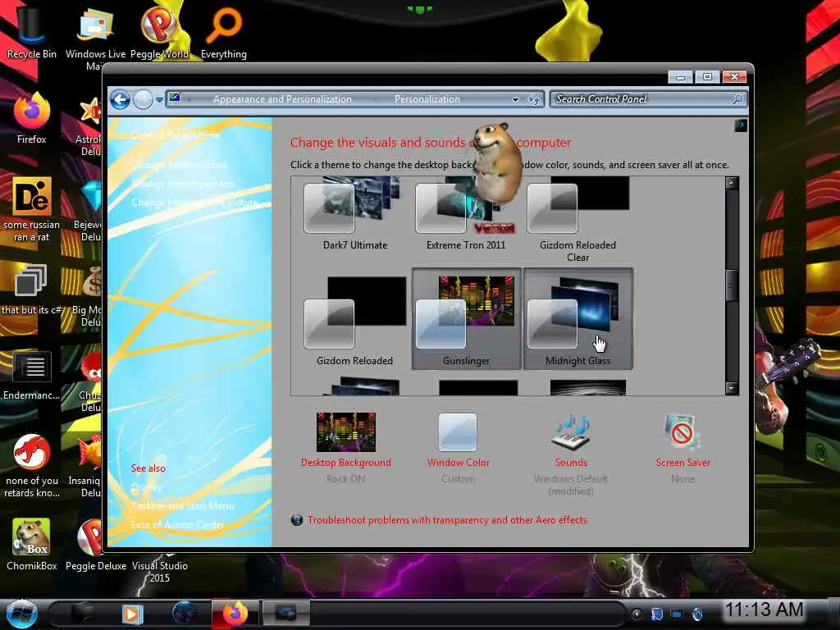Click the theme list scrollbar thumb

tap(732, 285)
